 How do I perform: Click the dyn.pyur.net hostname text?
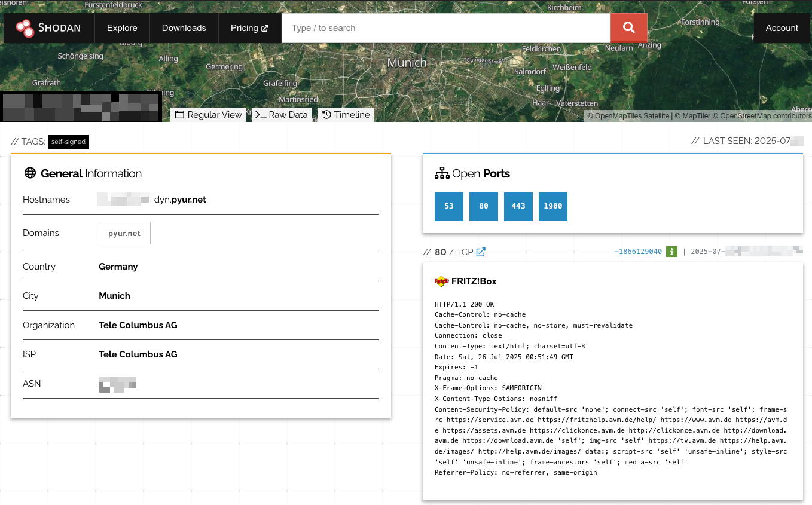[180, 200]
